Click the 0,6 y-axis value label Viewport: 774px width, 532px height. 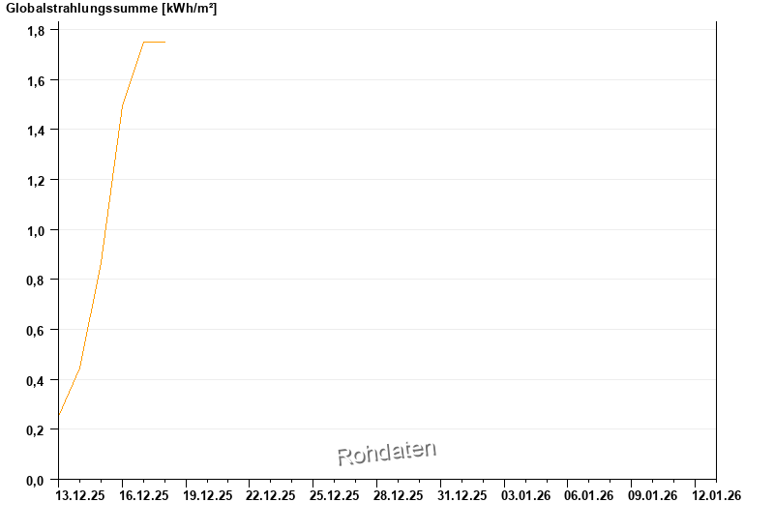pos(36,330)
